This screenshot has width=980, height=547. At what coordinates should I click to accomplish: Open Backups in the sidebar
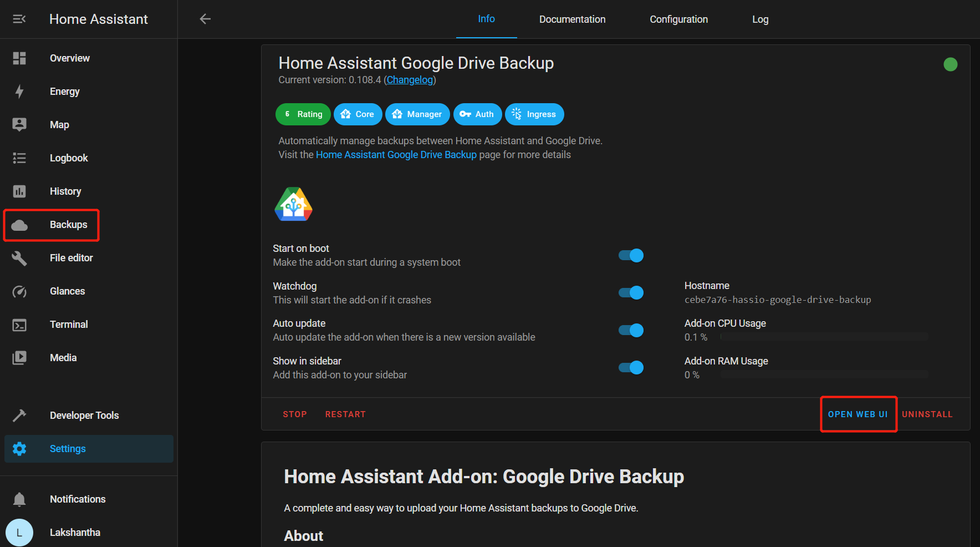click(x=89, y=225)
